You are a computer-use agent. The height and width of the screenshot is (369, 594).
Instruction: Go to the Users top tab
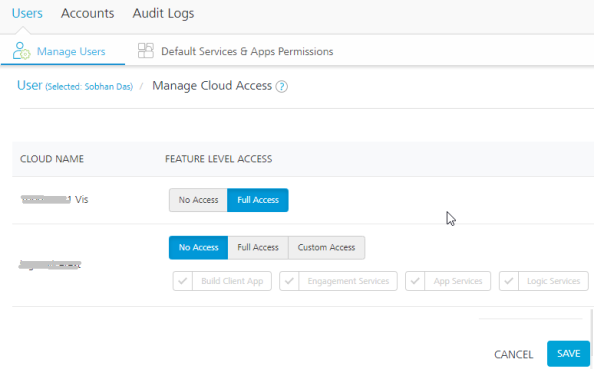click(27, 13)
